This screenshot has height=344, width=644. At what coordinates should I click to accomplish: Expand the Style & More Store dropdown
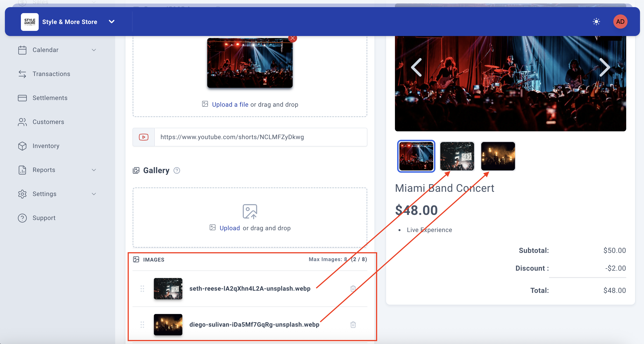point(112,22)
